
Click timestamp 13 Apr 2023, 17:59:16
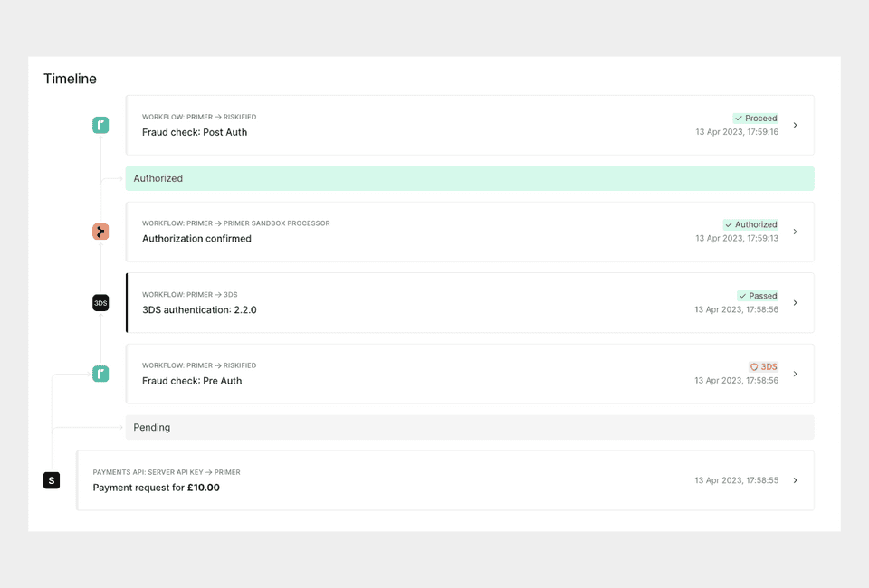737,132
